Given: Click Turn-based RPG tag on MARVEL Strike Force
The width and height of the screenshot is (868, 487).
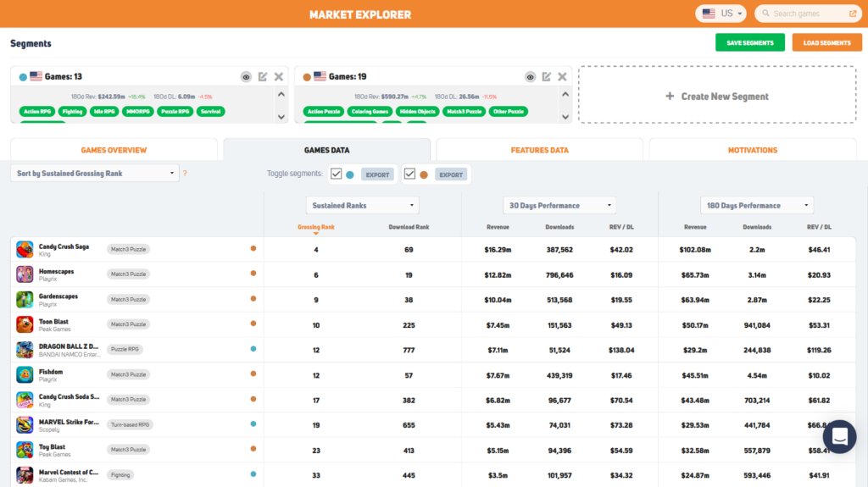Looking at the screenshot, I should pyautogui.click(x=130, y=424).
